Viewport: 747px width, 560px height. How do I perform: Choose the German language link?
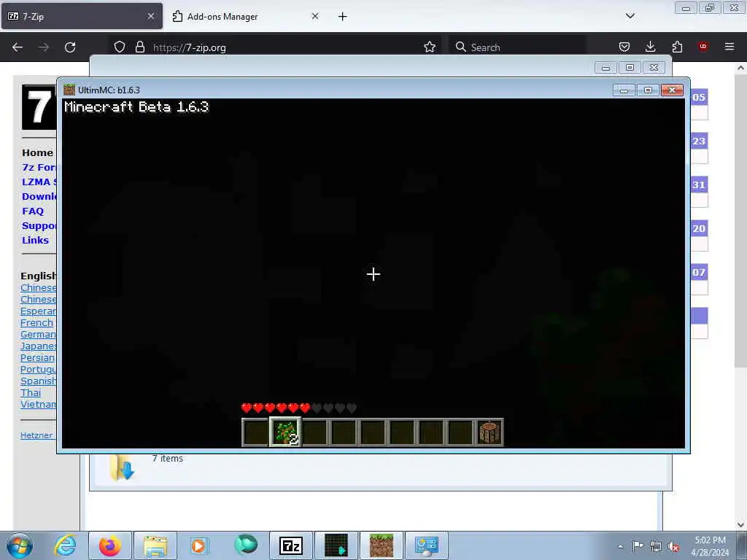point(38,334)
